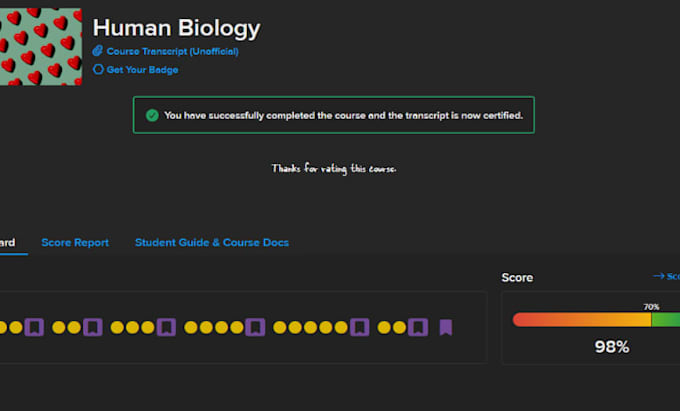
Task: Select the sixth purple bookmark quiz icon
Action: [x=418, y=327]
